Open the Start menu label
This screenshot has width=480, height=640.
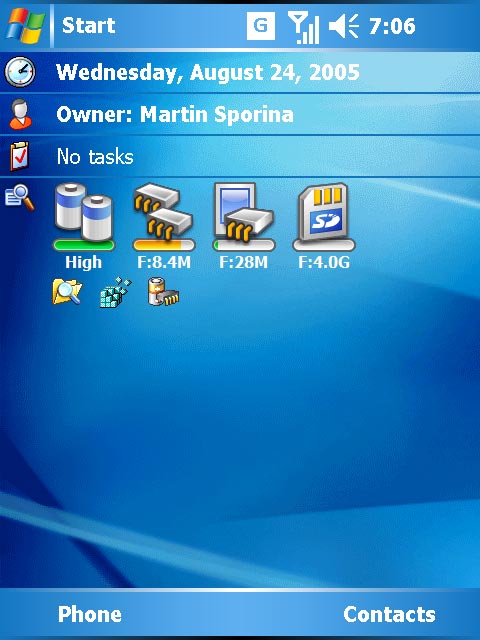pos(89,25)
